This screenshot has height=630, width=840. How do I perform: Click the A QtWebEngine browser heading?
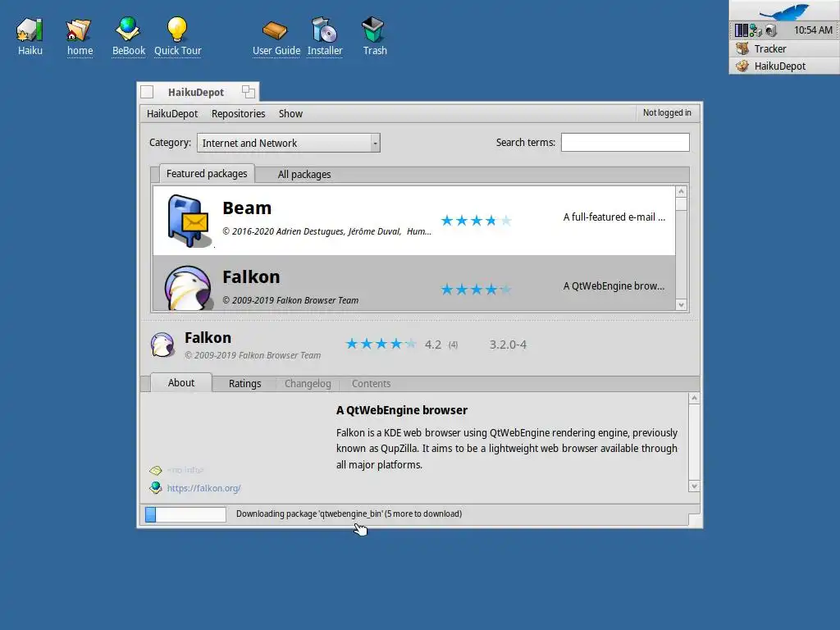402,410
